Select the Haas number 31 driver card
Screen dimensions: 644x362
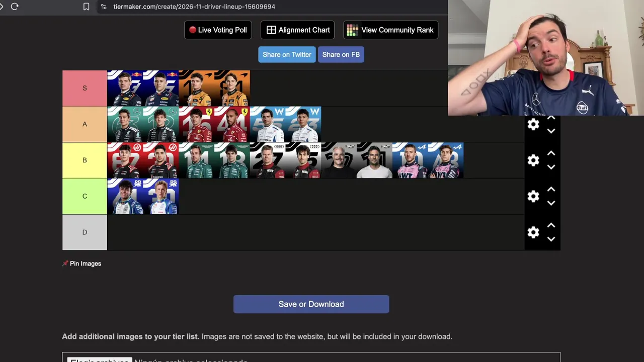pyautogui.click(x=160, y=160)
